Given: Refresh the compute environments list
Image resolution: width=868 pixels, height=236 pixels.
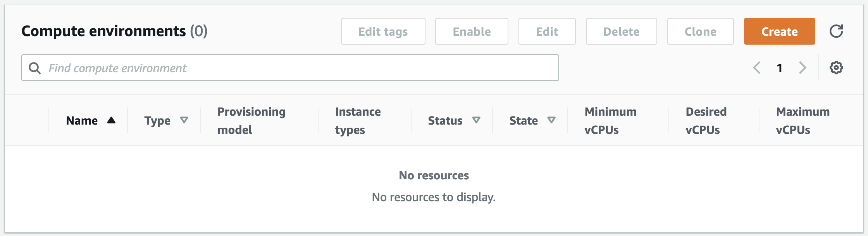Looking at the screenshot, I should 836,31.
